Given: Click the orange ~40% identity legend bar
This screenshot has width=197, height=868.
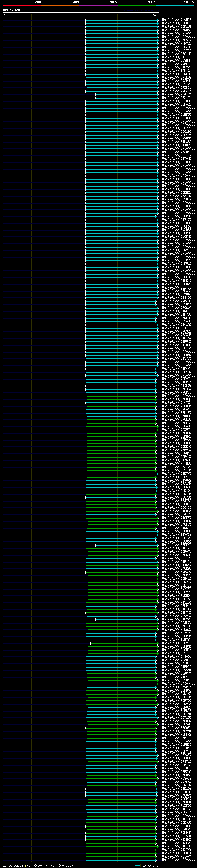Looking at the screenshot, I should click(60, 6).
